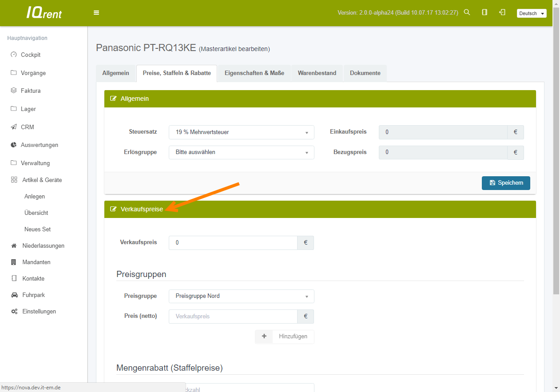Viewport: 560px width, 392px height.
Task: Open the Steuersatz dropdown
Action: tap(242, 132)
